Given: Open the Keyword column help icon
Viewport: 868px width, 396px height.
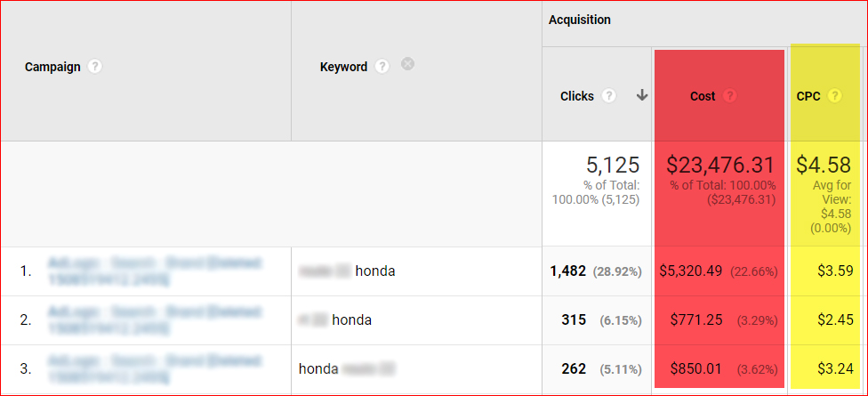Looking at the screenshot, I should click(382, 67).
